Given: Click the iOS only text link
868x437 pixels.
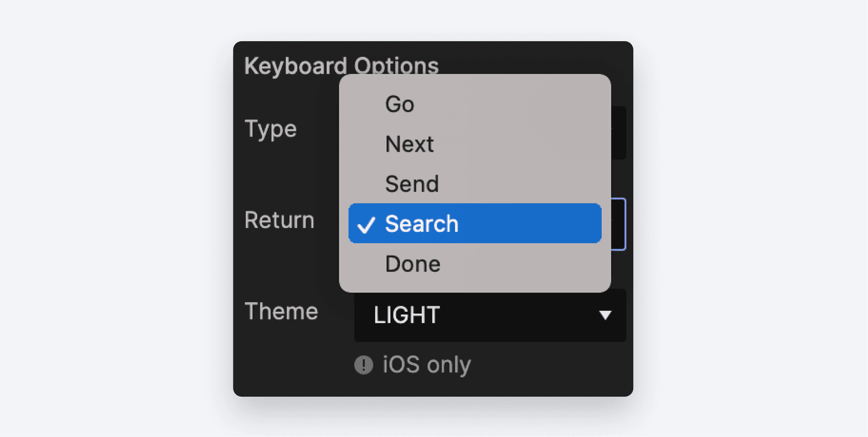Looking at the screenshot, I should (x=426, y=364).
